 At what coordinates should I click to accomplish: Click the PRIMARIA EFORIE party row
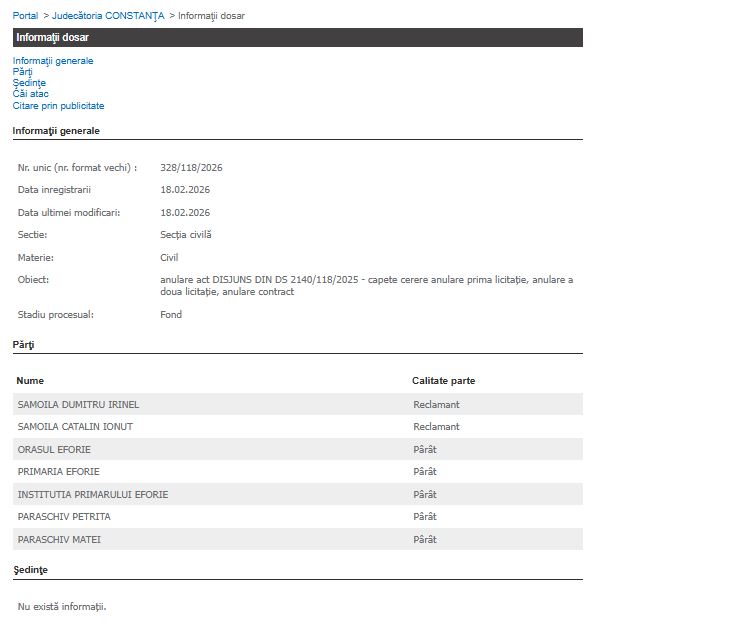[x=59, y=472]
